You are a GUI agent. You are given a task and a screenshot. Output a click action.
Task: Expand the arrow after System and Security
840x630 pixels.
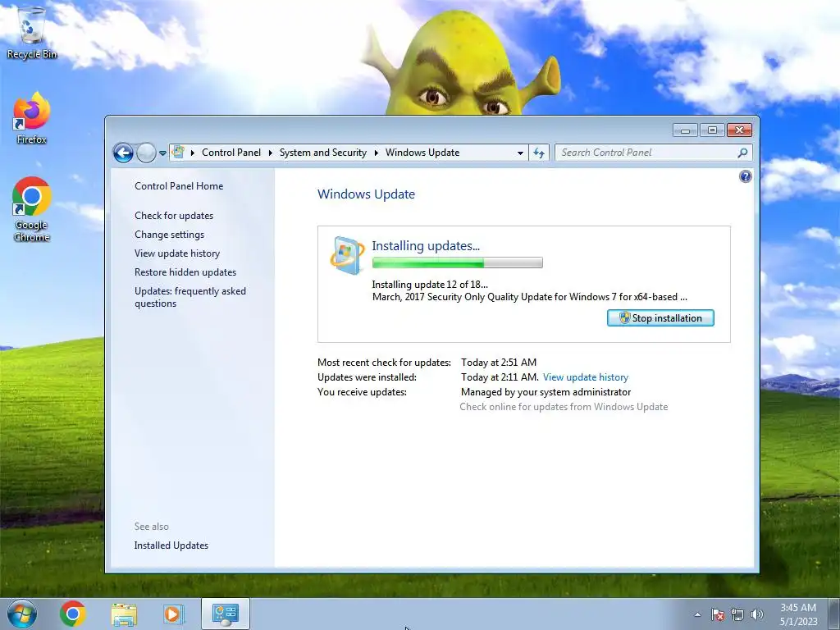coord(376,153)
